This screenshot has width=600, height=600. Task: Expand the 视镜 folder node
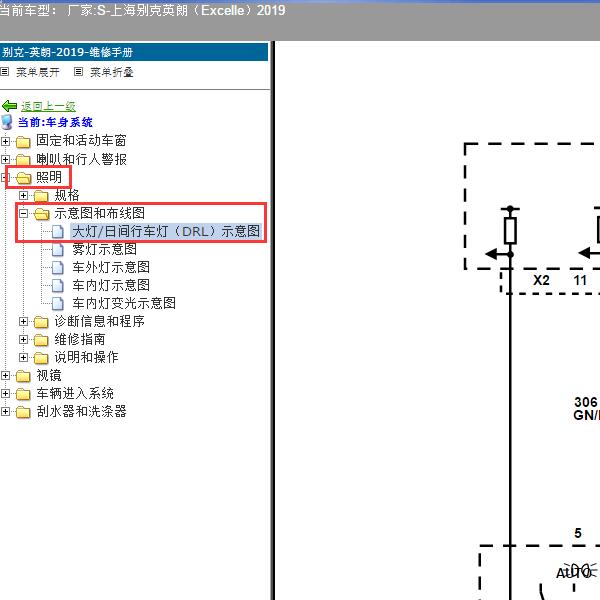click(x=5, y=375)
